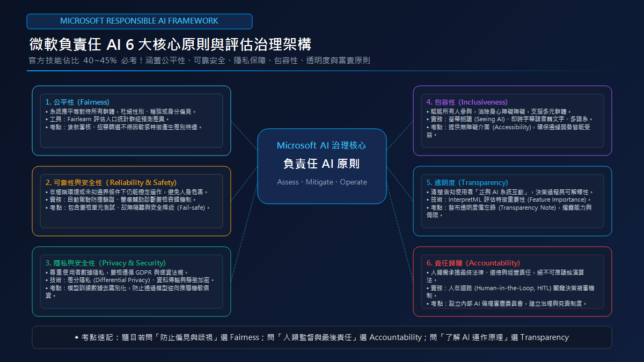The height and width of the screenshot is (362, 644).
Task: Select the 1. 公平性 (Fairness) heading
Action: pyautogui.click(x=77, y=102)
